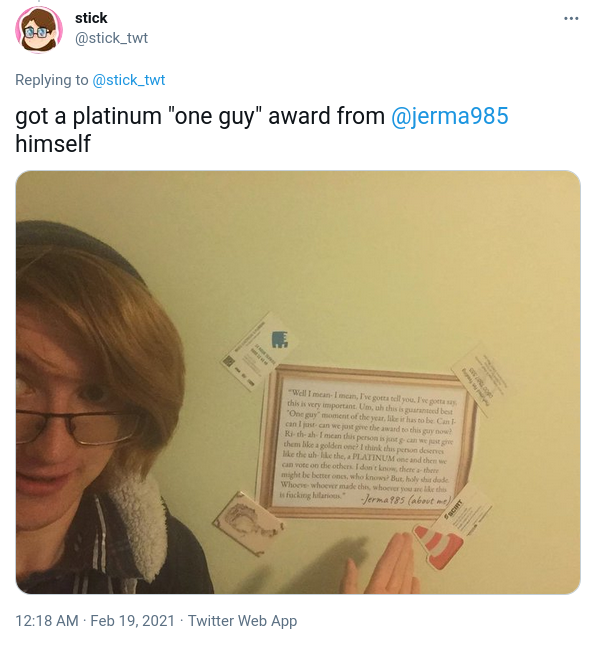Image resolution: width=594 pixels, height=645 pixels.
Task: Click the pencil sketch card in photo
Action: click(248, 522)
